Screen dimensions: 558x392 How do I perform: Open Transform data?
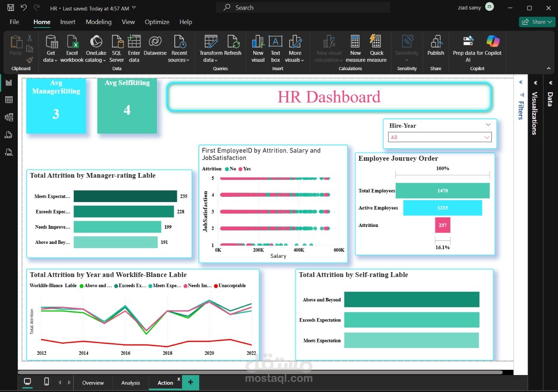211,48
